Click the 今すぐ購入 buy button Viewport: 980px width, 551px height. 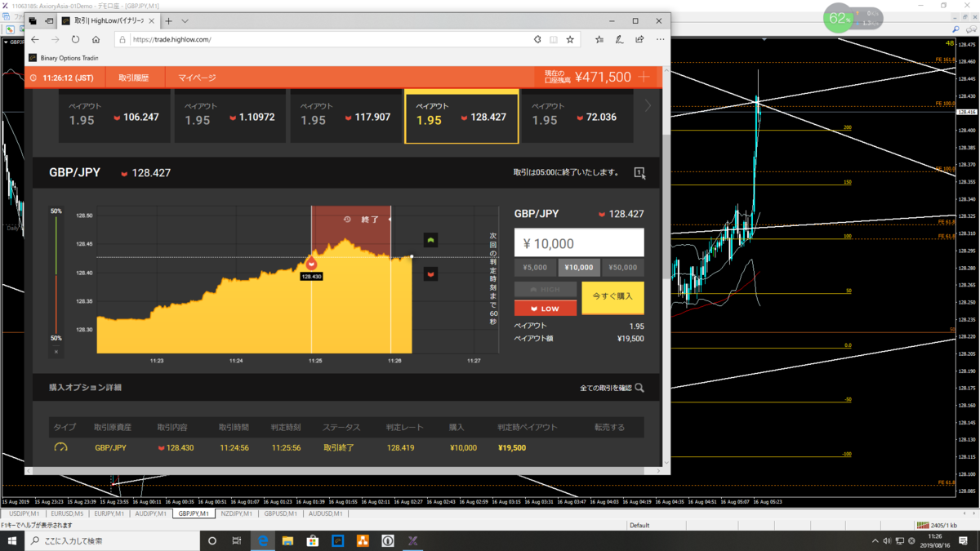(x=612, y=297)
